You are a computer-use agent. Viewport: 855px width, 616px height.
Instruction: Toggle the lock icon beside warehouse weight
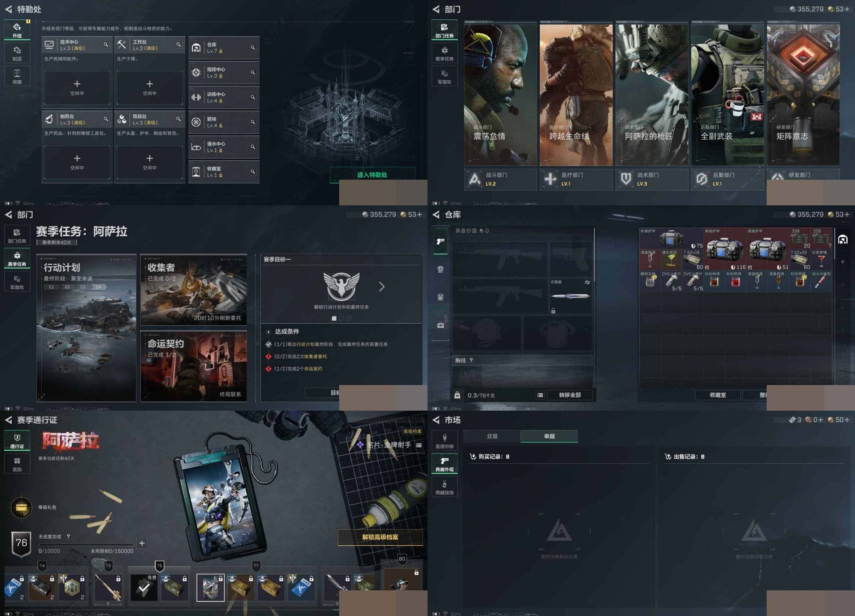[457, 395]
